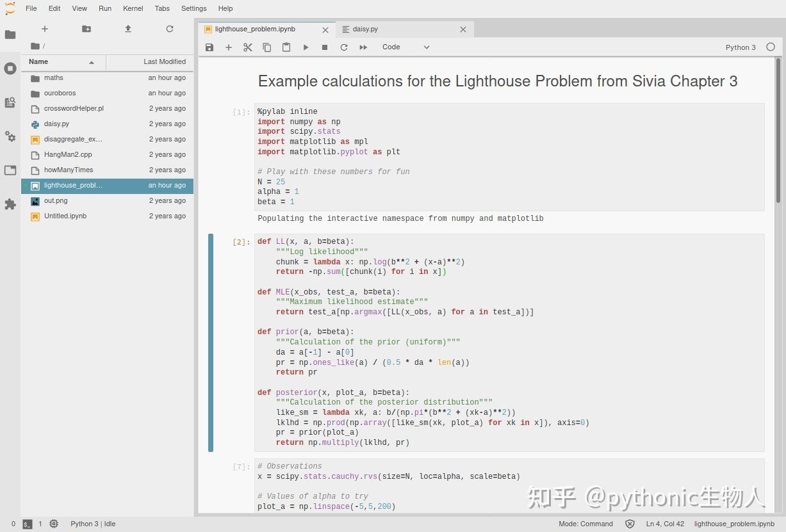Save the notebook using the toolbar

[x=209, y=47]
